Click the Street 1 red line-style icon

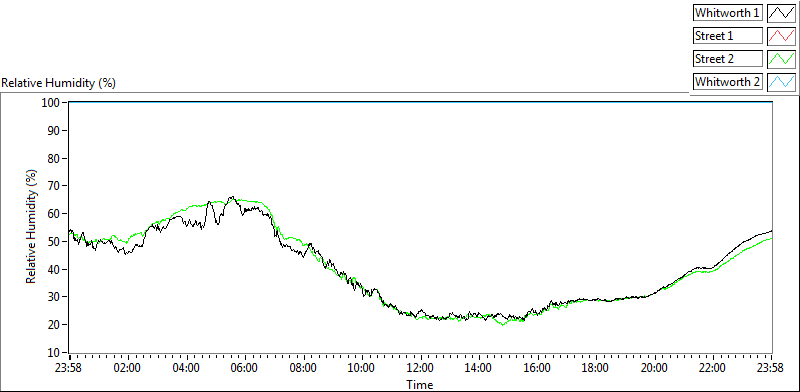tap(781, 36)
